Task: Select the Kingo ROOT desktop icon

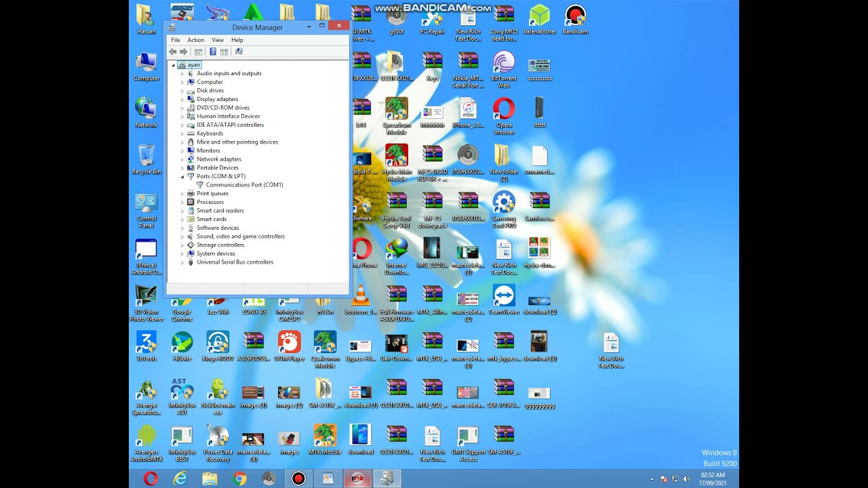Action: coord(218,346)
